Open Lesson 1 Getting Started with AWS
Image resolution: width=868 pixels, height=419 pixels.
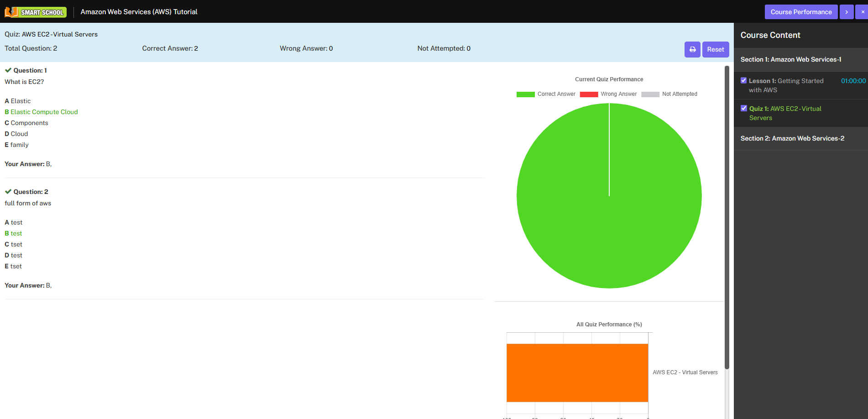point(786,85)
